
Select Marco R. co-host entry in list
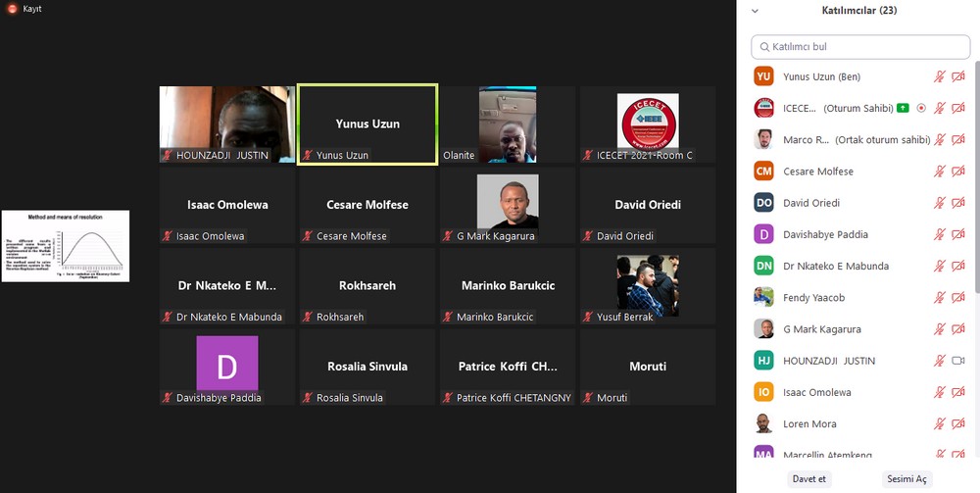(806, 140)
